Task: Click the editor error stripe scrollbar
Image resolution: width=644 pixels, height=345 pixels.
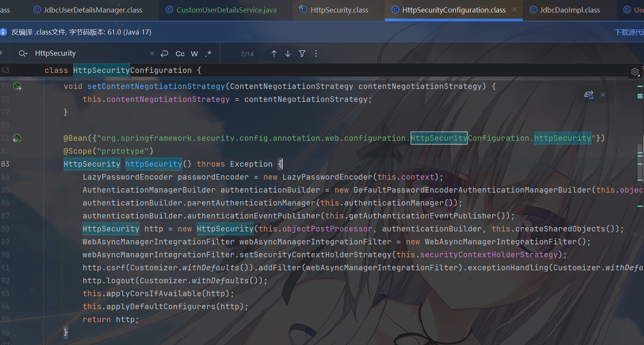Action: (641, 173)
